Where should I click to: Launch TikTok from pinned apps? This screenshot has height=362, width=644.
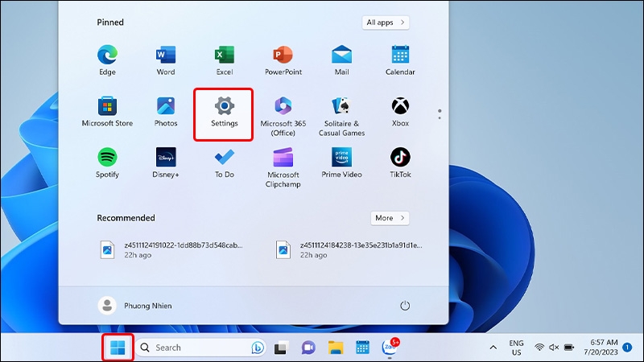(400, 163)
